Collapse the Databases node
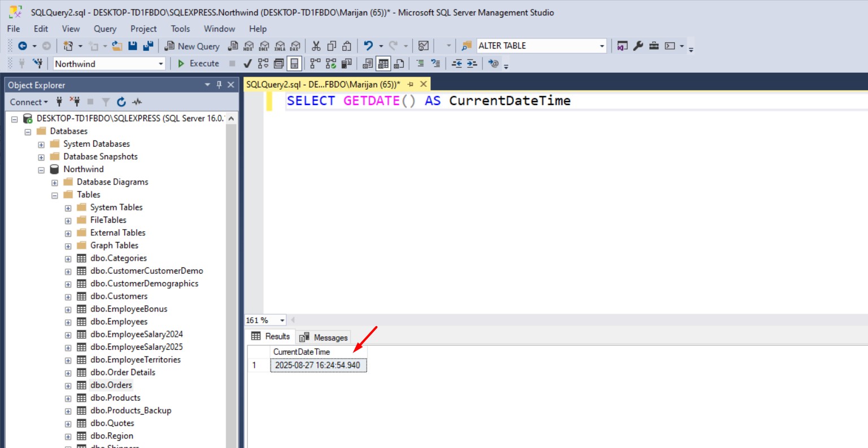This screenshot has height=448, width=868. coord(28,131)
